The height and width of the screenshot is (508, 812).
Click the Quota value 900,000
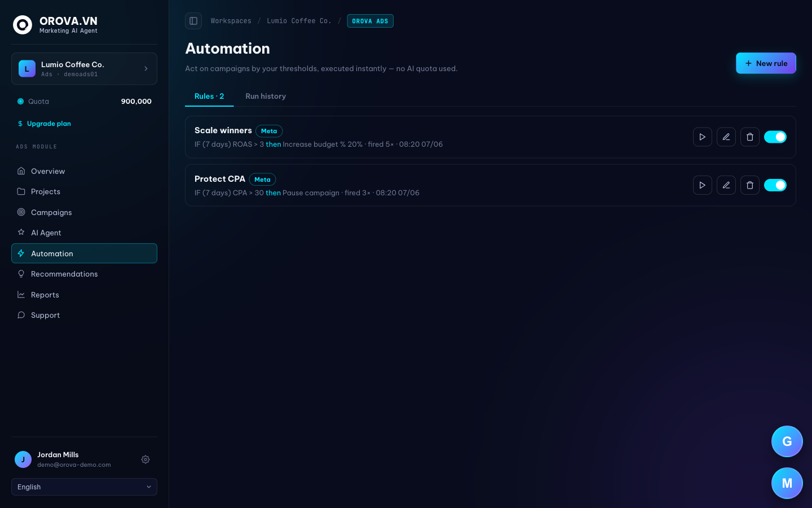(x=136, y=102)
